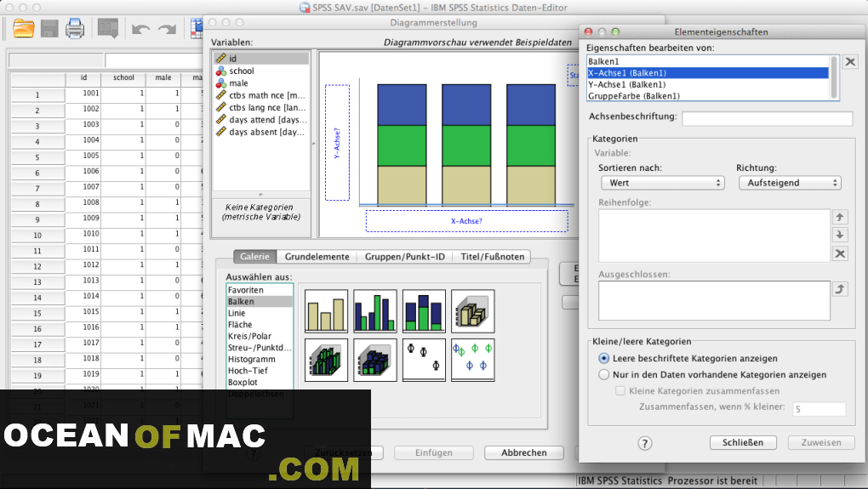Click the Schließen button
Viewport: 868px width, 489px height.
[x=743, y=442]
